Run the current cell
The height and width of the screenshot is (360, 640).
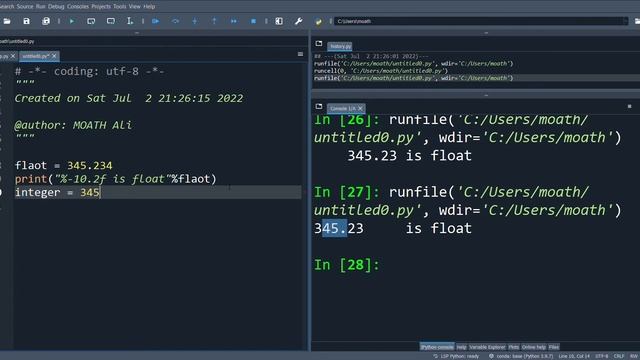(x=91, y=21)
